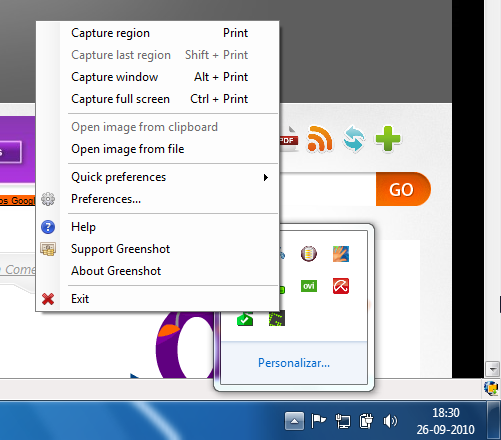Open the volume speaker icon

click(390, 421)
